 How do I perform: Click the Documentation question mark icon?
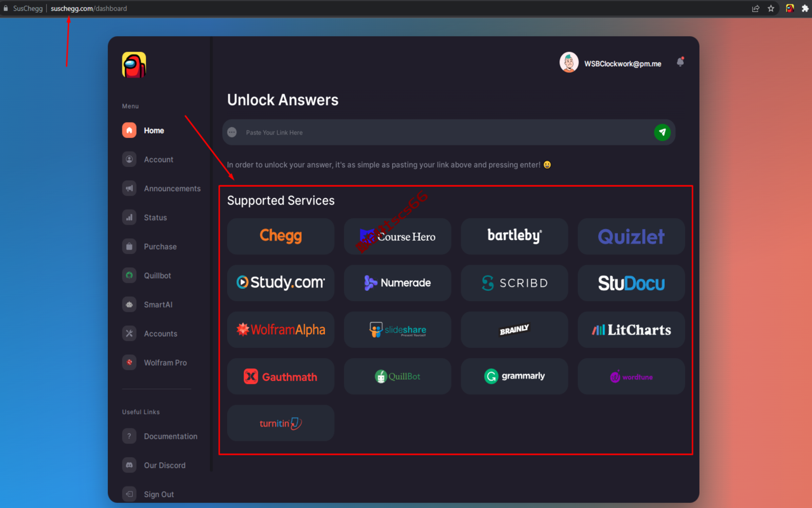click(129, 436)
